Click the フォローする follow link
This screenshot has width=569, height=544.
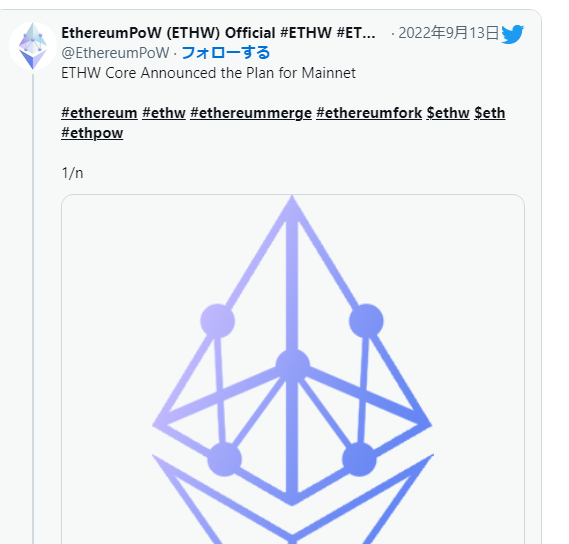pyautogui.click(x=226, y=53)
